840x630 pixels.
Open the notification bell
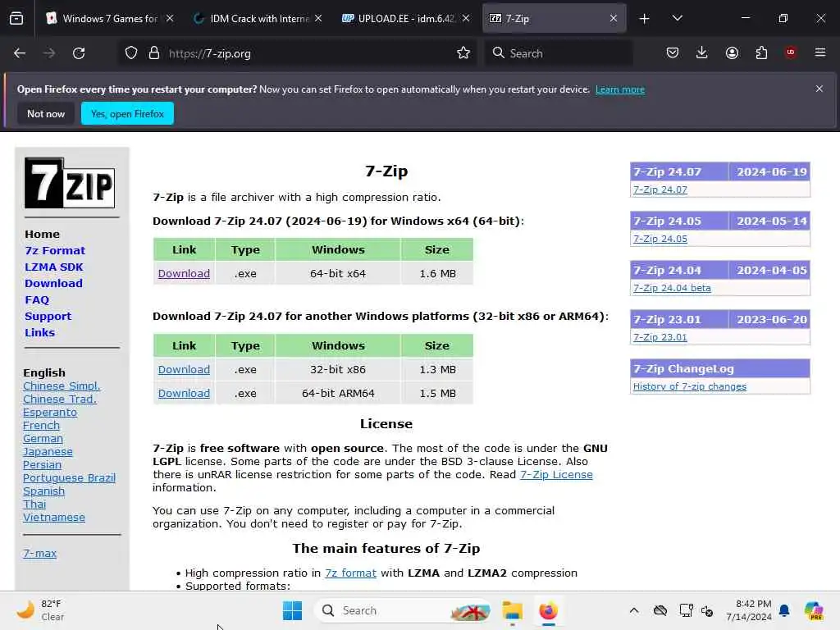click(784, 610)
